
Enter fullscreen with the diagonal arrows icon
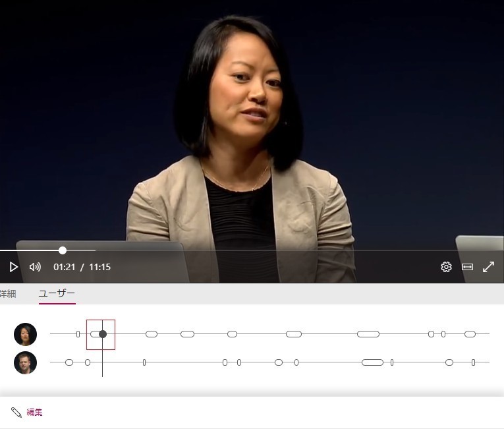point(489,267)
